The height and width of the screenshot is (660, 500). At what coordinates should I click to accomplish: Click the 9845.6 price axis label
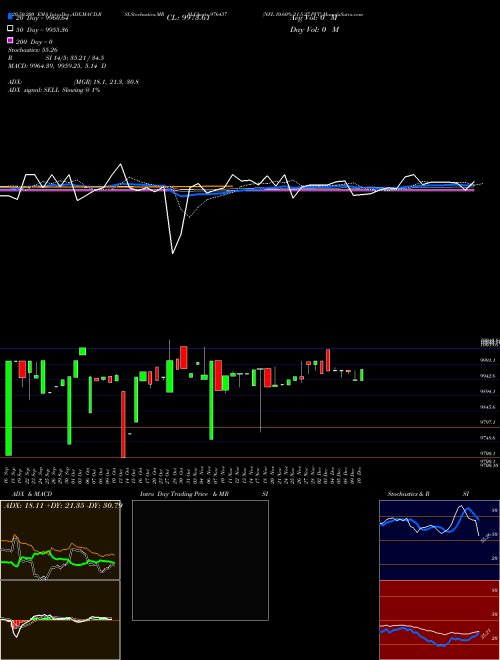[x=488, y=407]
